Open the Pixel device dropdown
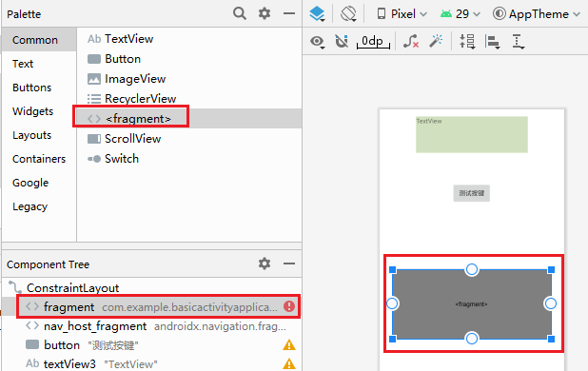Screen dimensions: 588x371 (402, 14)
